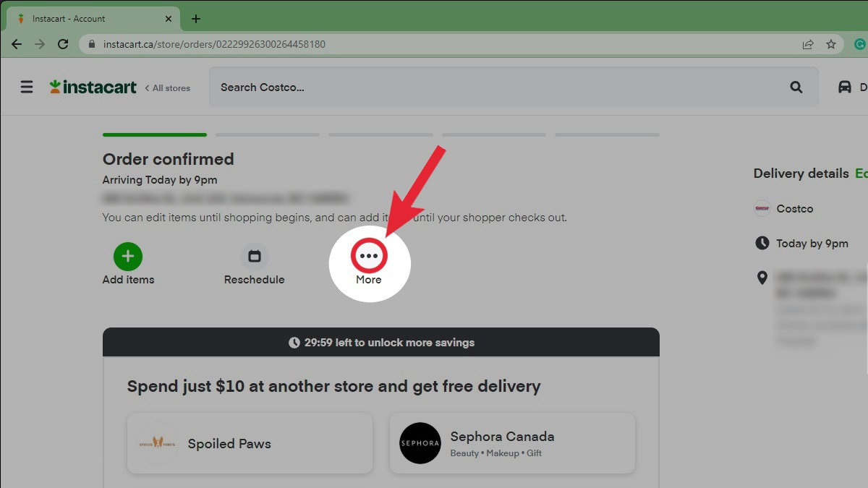Viewport: 868px width, 488px height.
Task: Bookmark this page with the star icon
Action: click(831, 44)
